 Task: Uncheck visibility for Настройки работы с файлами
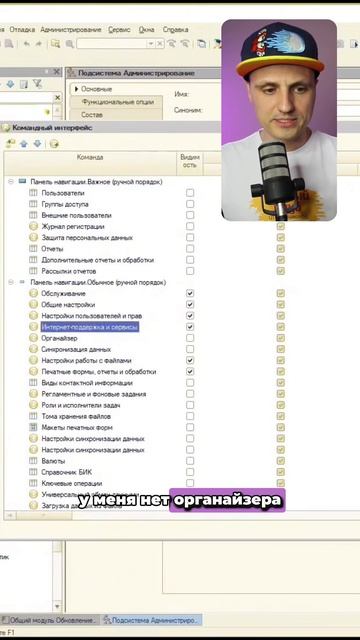(x=190, y=360)
